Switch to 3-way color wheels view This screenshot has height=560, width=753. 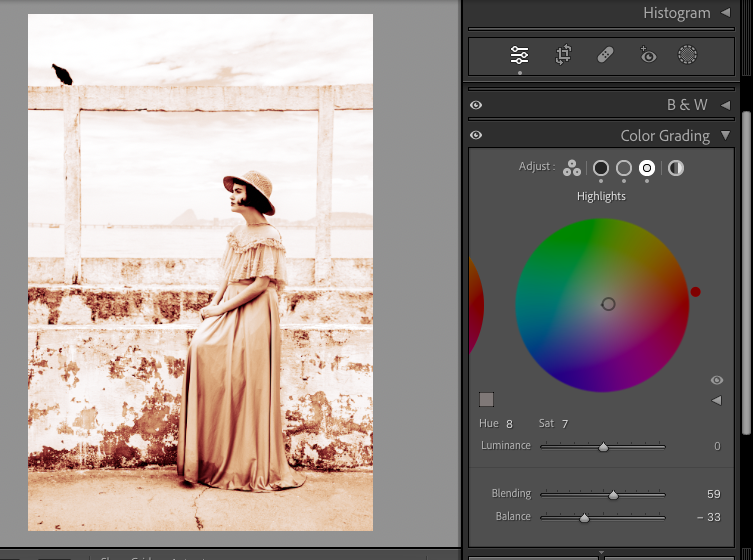tap(571, 168)
